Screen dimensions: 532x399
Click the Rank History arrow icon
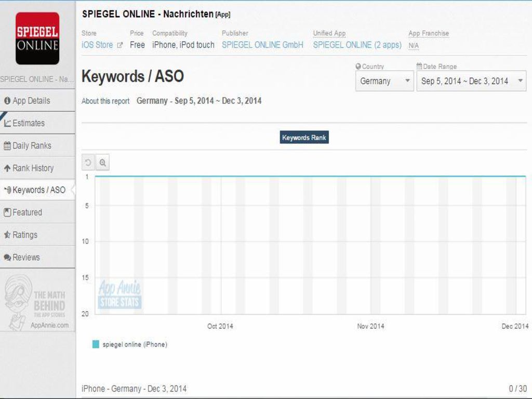(x=7, y=168)
